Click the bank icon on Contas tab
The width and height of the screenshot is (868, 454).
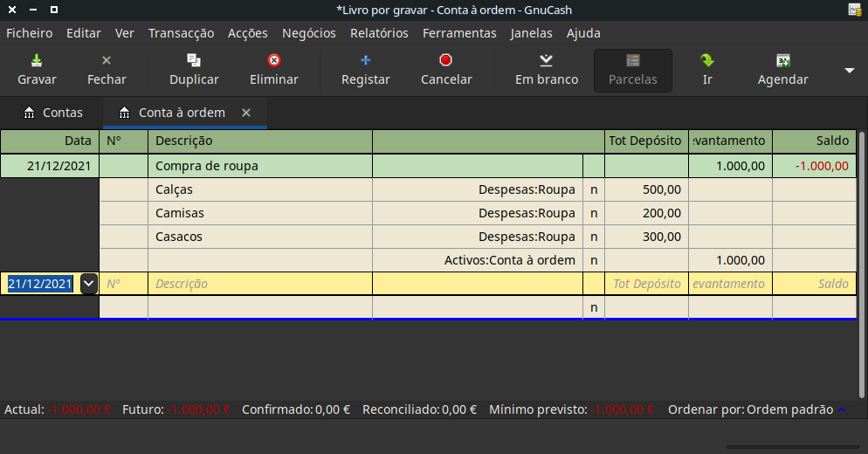click(x=30, y=113)
